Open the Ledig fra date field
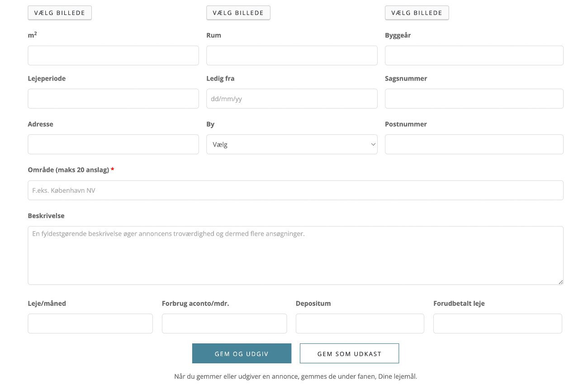The image size is (588, 390). [292, 99]
